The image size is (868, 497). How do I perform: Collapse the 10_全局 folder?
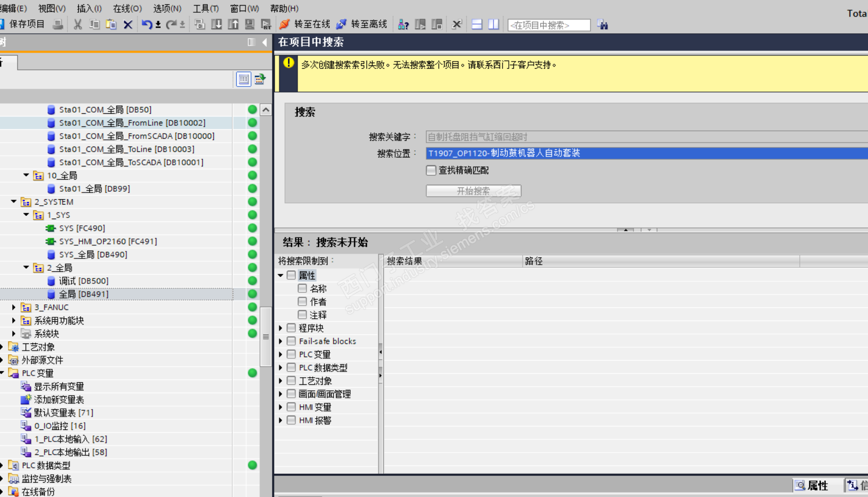coord(26,175)
